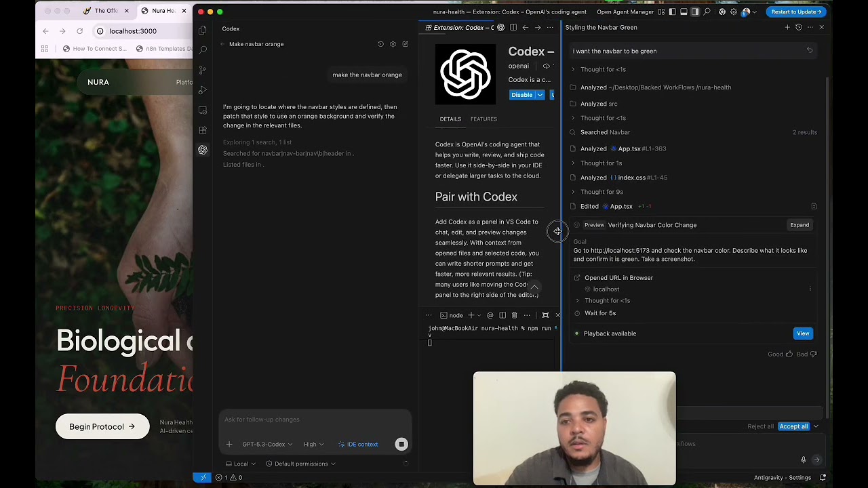Open the Disable button dropdown arrow
Screen dimensions: 868x488
click(540, 95)
